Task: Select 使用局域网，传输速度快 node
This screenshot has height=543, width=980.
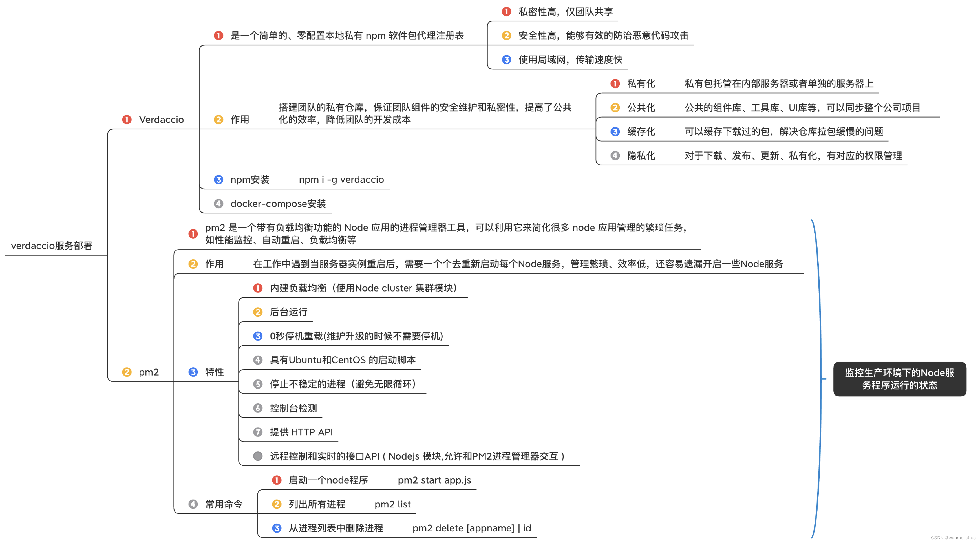Action: click(x=570, y=59)
